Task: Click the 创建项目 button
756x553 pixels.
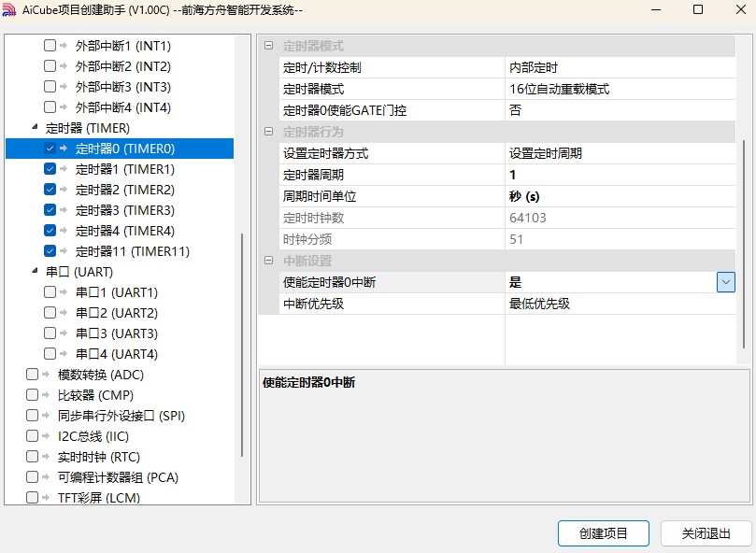Action: 603,533
